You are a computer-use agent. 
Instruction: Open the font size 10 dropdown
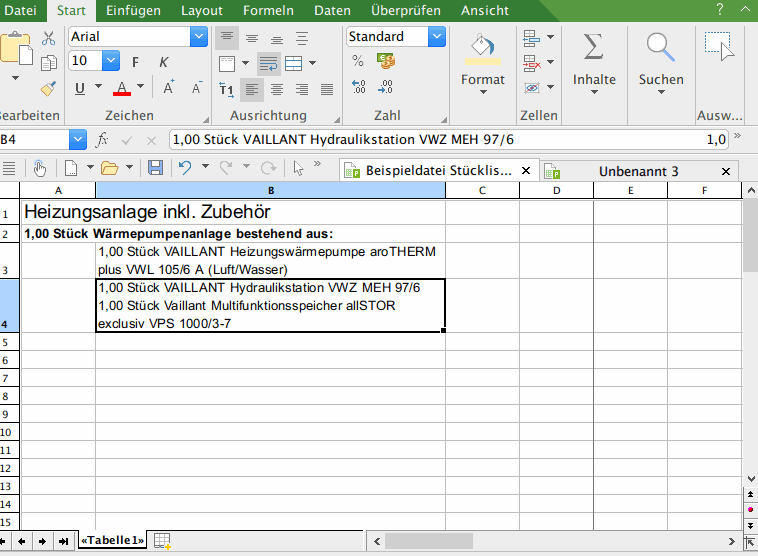tap(111, 60)
